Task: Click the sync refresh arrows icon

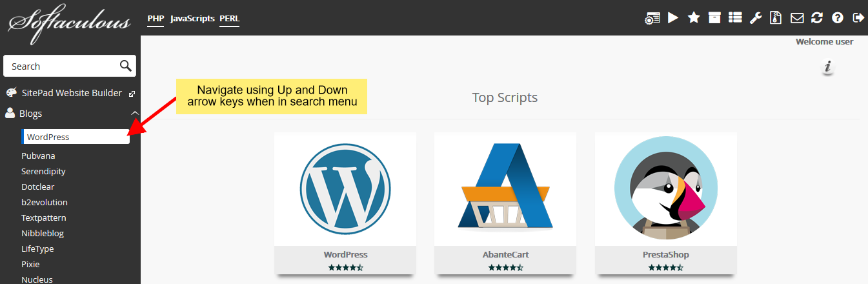Action: tap(817, 17)
